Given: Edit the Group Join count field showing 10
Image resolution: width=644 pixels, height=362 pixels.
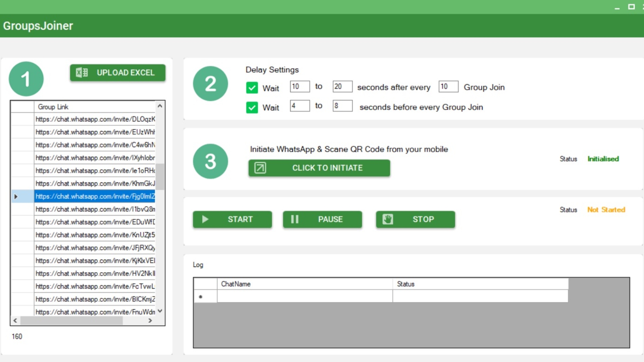Looking at the screenshot, I should (x=449, y=87).
